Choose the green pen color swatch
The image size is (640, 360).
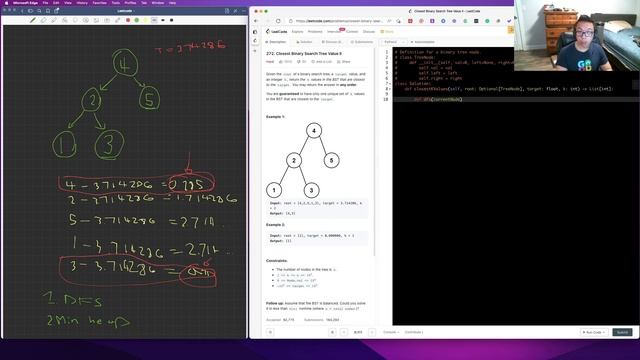[x=137, y=20]
